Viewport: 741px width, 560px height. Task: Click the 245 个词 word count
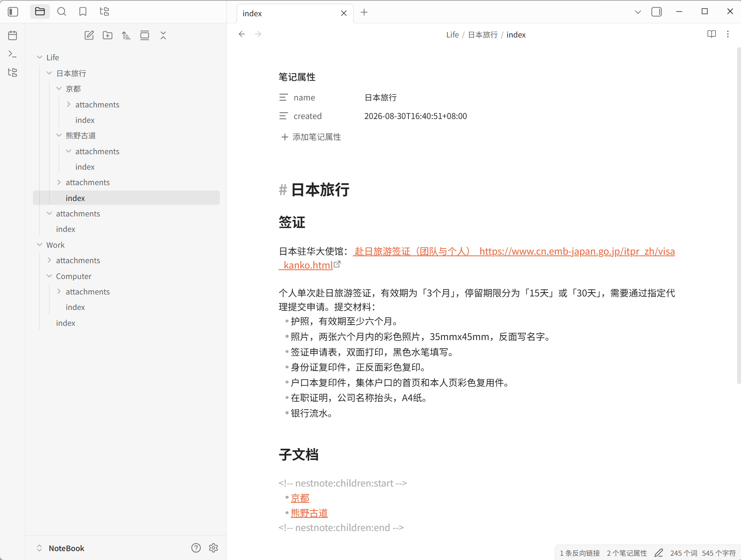683,553
